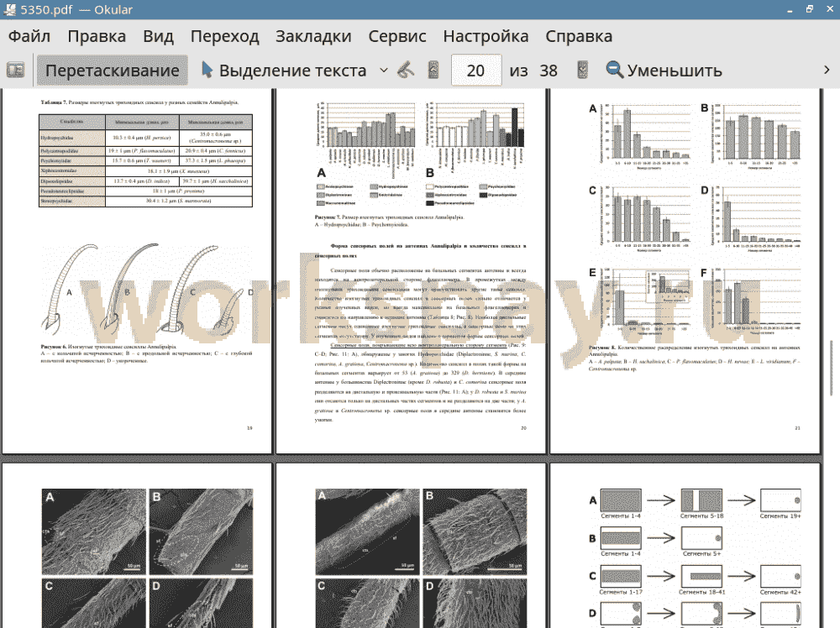Open the Настройка menu
This screenshot has width=840, height=628.
486,36
